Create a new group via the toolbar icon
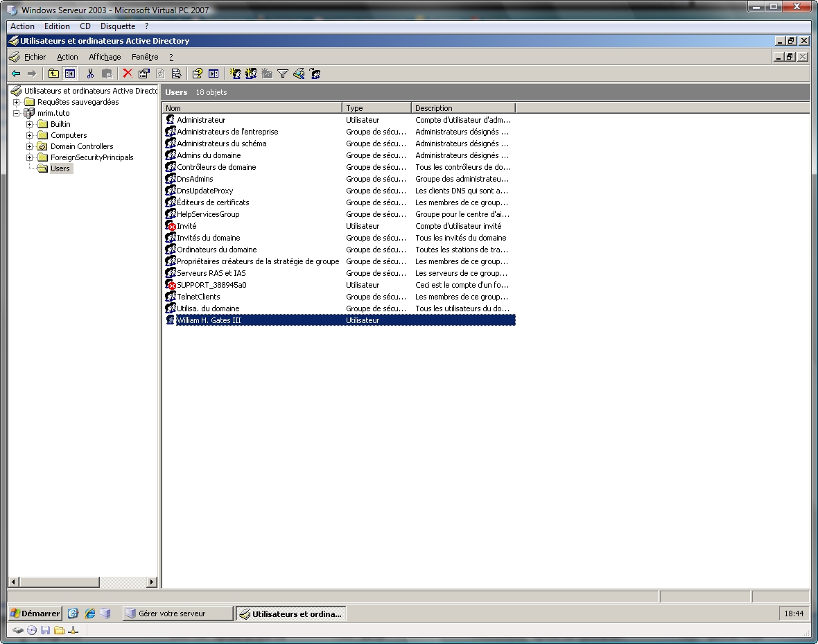 [x=251, y=73]
